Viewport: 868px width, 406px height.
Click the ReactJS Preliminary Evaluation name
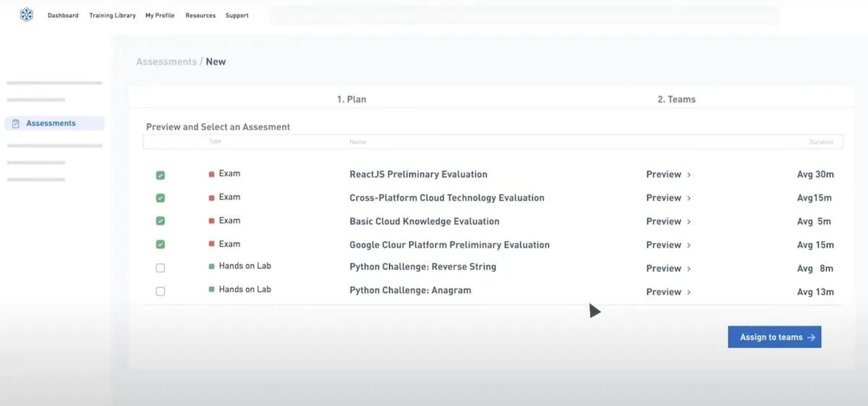coord(418,174)
